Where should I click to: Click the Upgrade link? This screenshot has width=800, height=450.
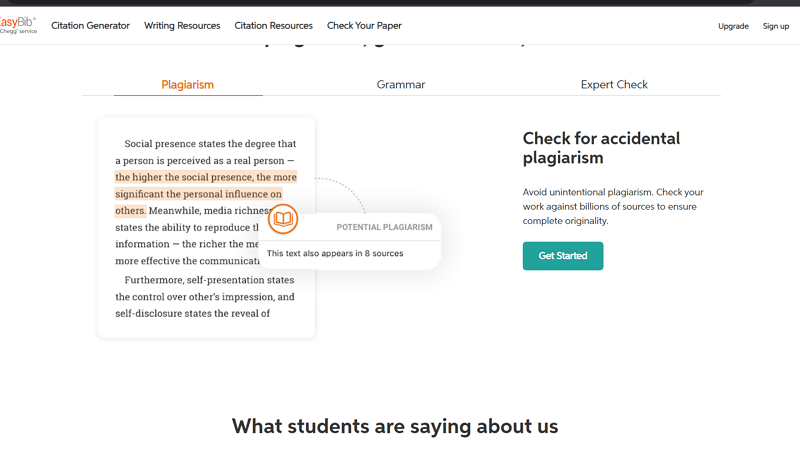(733, 26)
